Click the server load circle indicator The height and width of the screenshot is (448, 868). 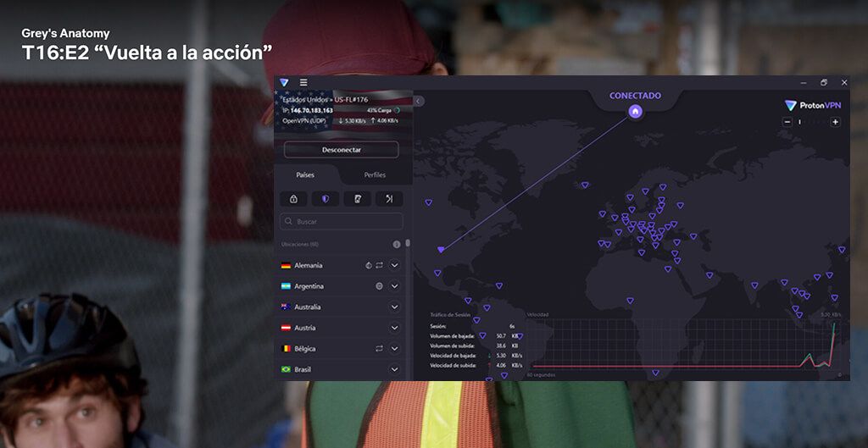click(397, 110)
